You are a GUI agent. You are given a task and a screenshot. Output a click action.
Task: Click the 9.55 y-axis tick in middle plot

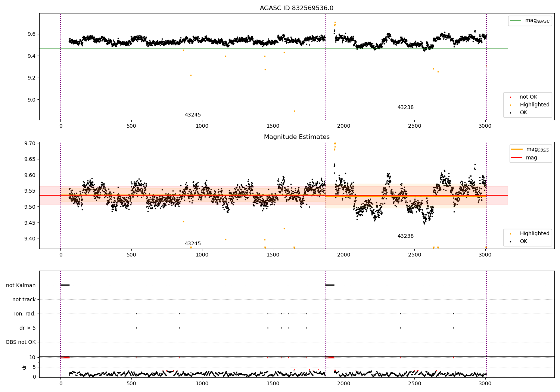[29, 191]
